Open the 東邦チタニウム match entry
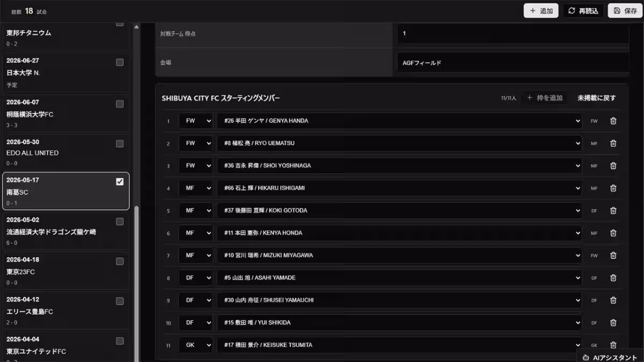This screenshot has height=362, width=644. 65,37
